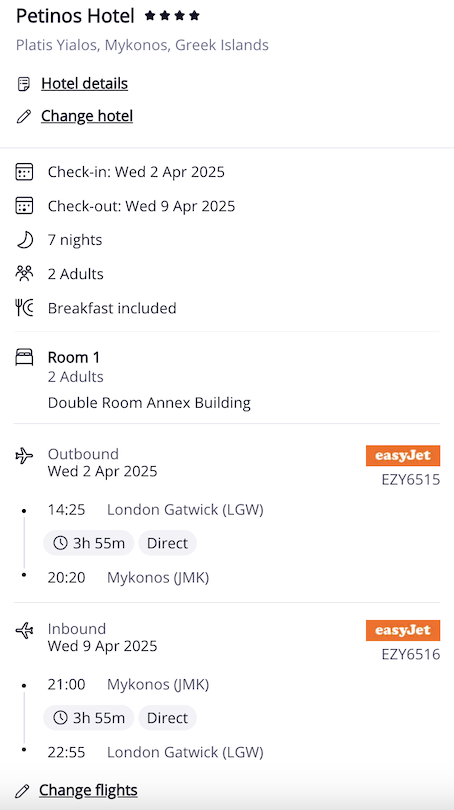Click the inbound Direct flight badge
The width and height of the screenshot is (454, 810).
(167, 718)
